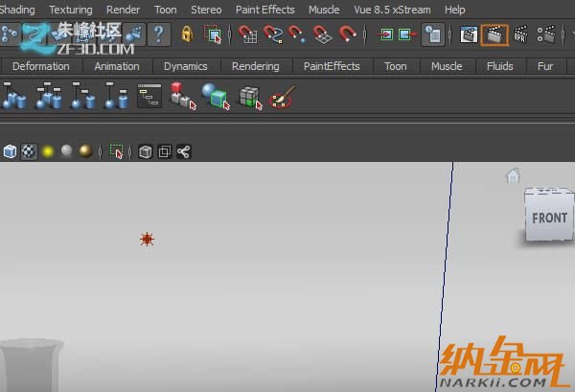Enable use all lights yellow sphere

pyautogui.click(x=47, y=151)
